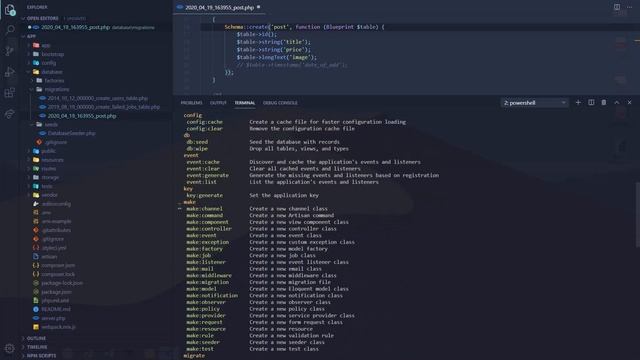
Task: Open the create_users_table.php migration file
Action: coord(98,98)
